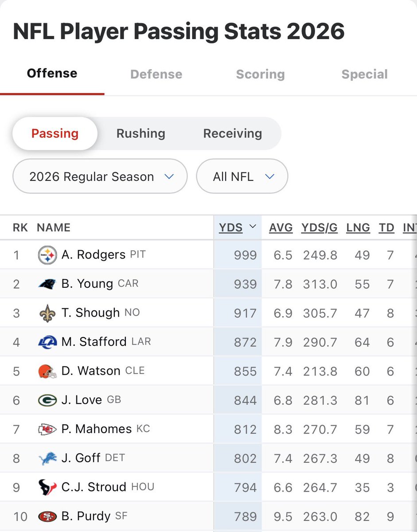
Task: Click the Los Angeles Rams logo icon
Action: click(47, 342)
